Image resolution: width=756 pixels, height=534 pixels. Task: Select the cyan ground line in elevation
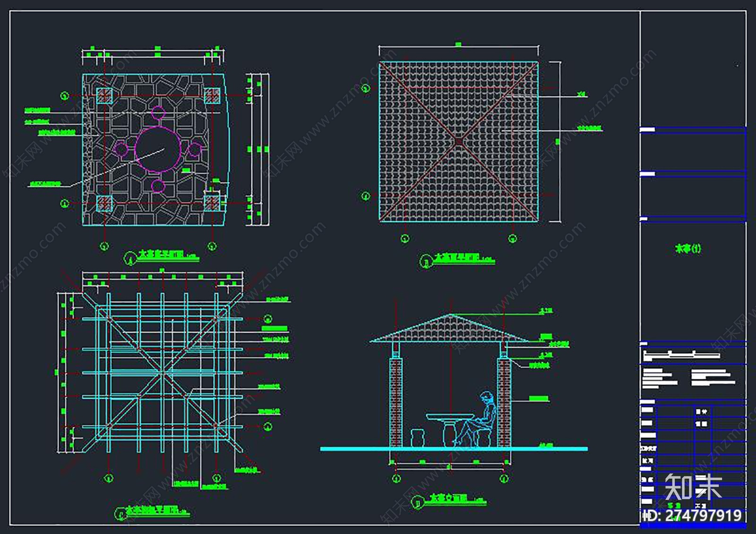(x=454, y=449)
